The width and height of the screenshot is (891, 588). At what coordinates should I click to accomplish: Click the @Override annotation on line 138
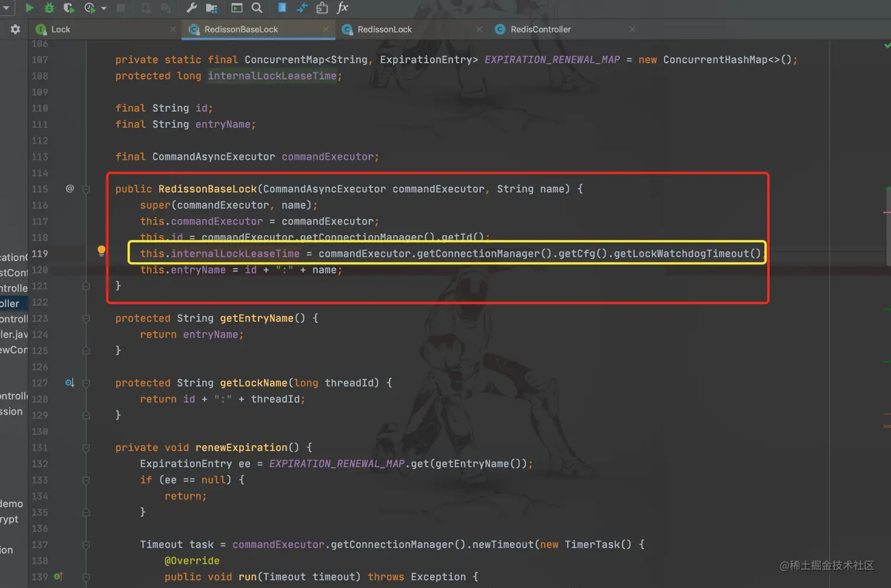pos(192,561)
